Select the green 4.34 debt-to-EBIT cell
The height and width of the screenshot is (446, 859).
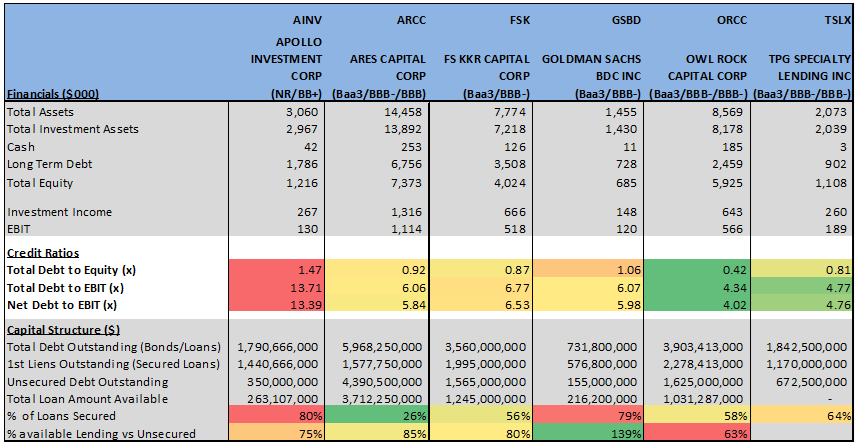[697, 288]
